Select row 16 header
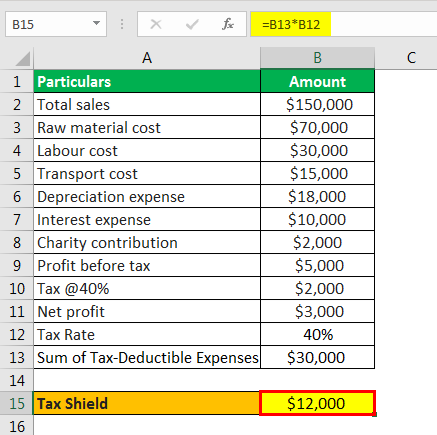437x435 pixels. pos(17,426)
